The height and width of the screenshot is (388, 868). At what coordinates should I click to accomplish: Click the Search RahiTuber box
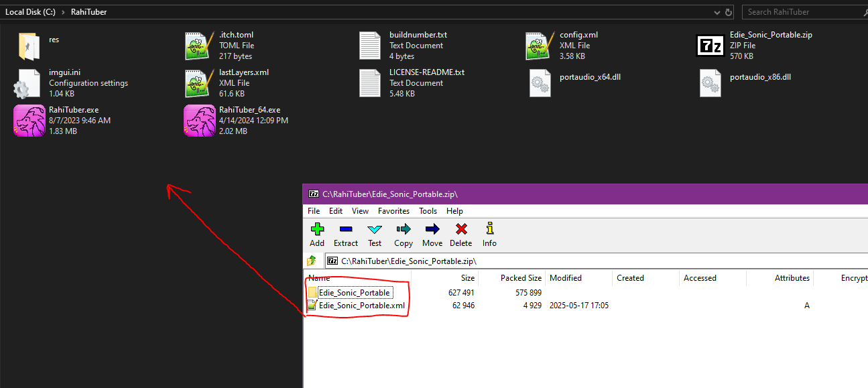tap(804, 12)
